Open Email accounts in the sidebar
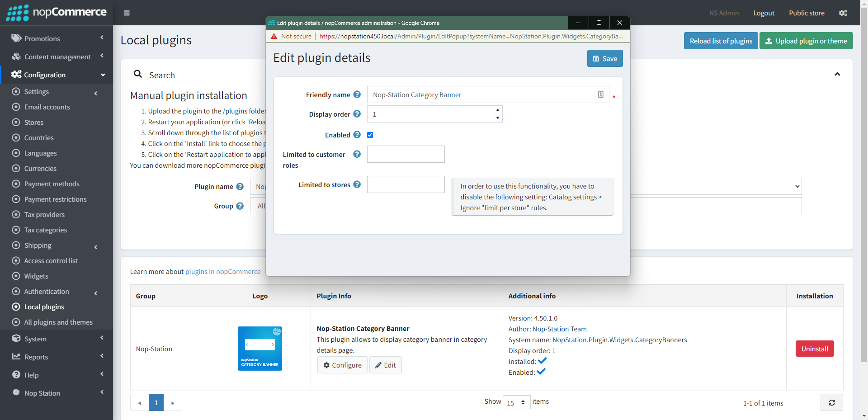The width and height of the screenshot is (868, 420). pos(47,107)
